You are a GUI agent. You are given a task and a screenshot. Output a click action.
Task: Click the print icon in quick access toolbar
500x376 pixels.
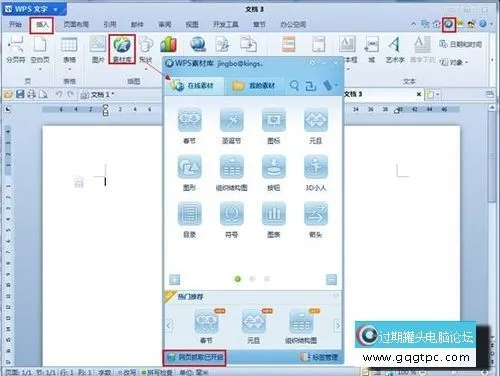(x=32, y=95)
